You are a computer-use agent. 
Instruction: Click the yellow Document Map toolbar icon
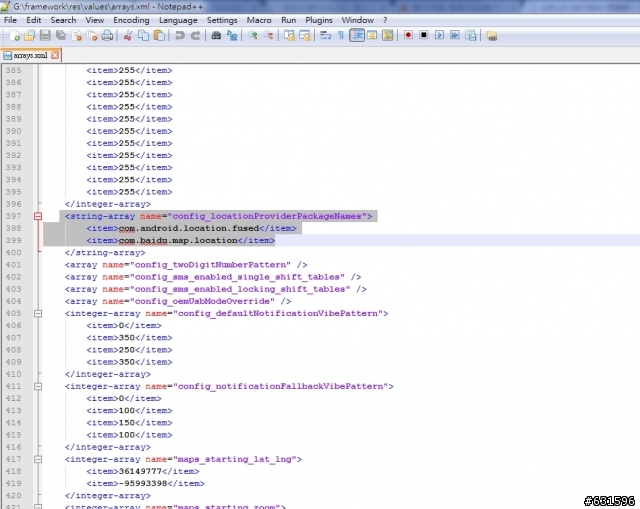point(388,36)
